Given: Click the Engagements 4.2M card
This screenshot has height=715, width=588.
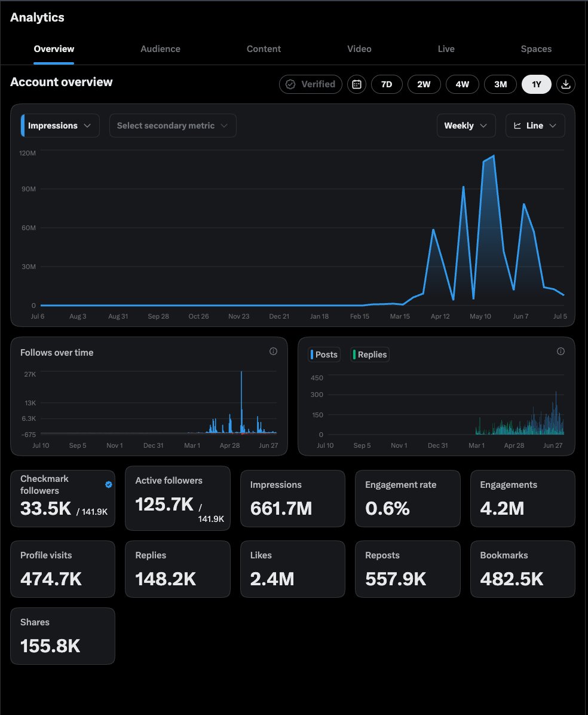Looking at the screenshot, I should point(523,499).
